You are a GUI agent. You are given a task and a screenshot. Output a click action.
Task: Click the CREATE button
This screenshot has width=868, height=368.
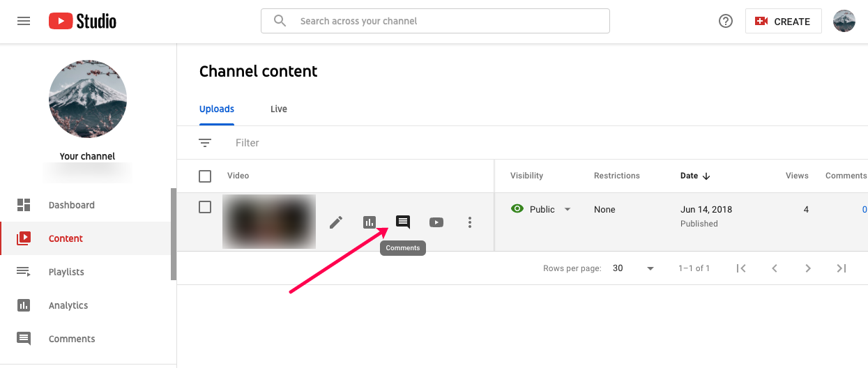click(x=784, y=21)
